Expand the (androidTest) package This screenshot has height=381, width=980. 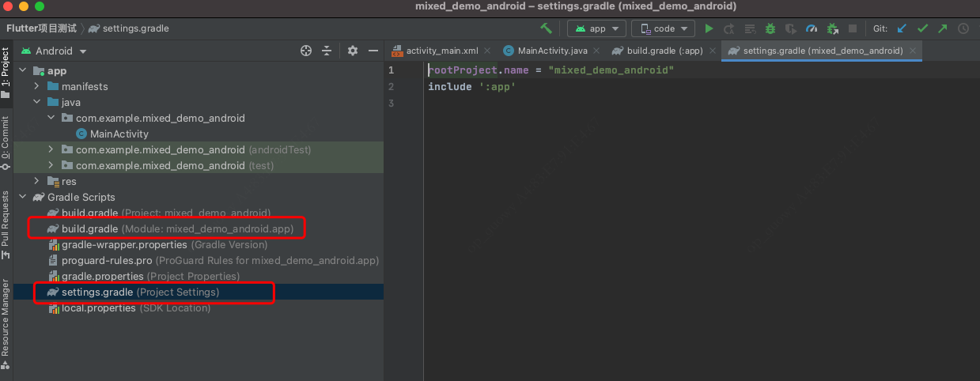click(51, 149)
